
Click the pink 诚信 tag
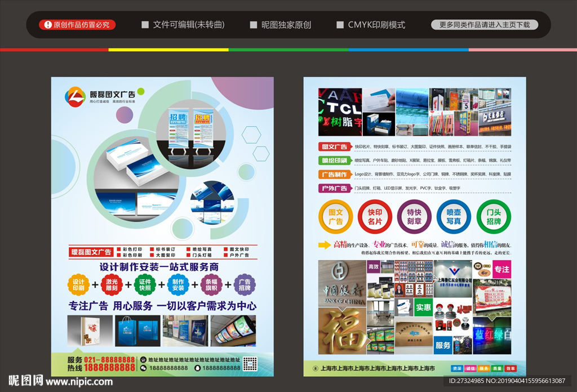tap(471, 368)
